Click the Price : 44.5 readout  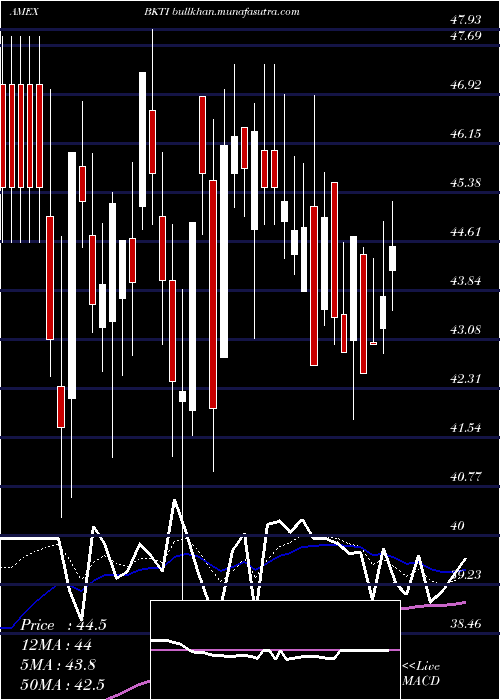click(63, 625)
